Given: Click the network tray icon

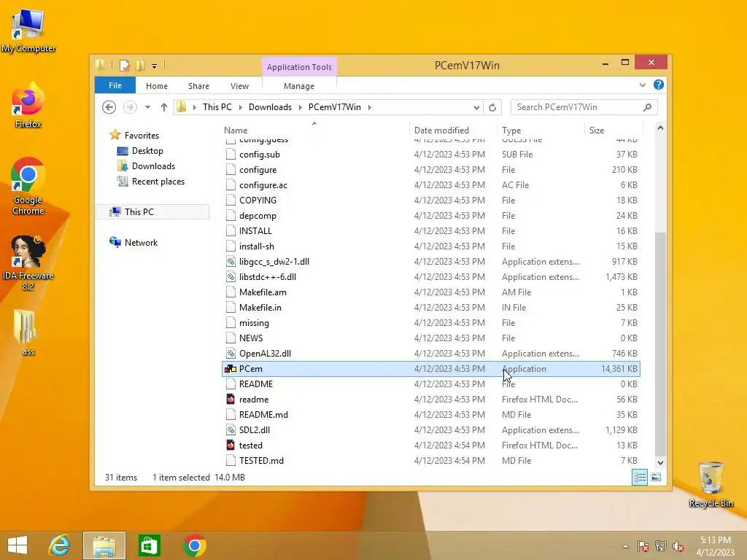Looking at the screenshot, I should (x=661, y=546).
